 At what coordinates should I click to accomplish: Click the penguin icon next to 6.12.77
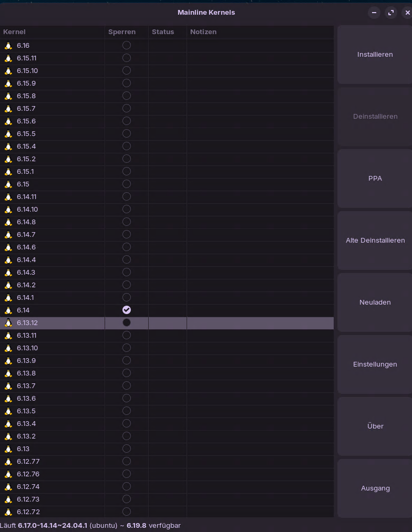tap(8, 462)
